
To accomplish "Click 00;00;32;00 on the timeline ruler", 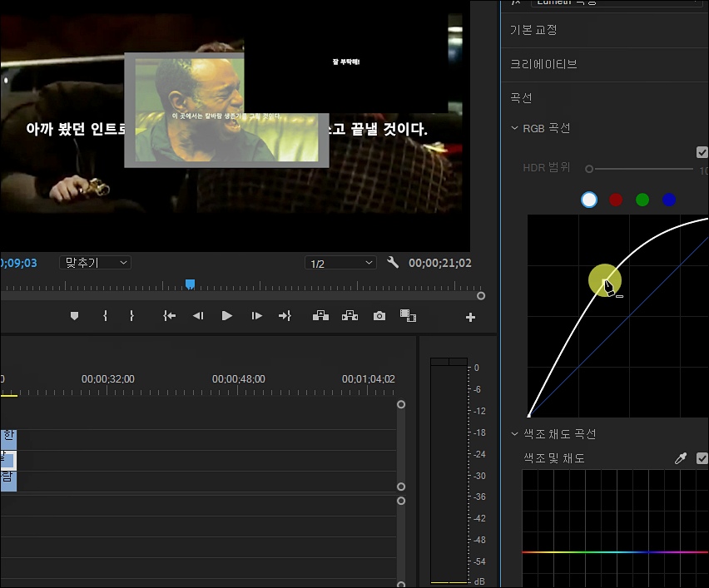I will coord(108,378).
